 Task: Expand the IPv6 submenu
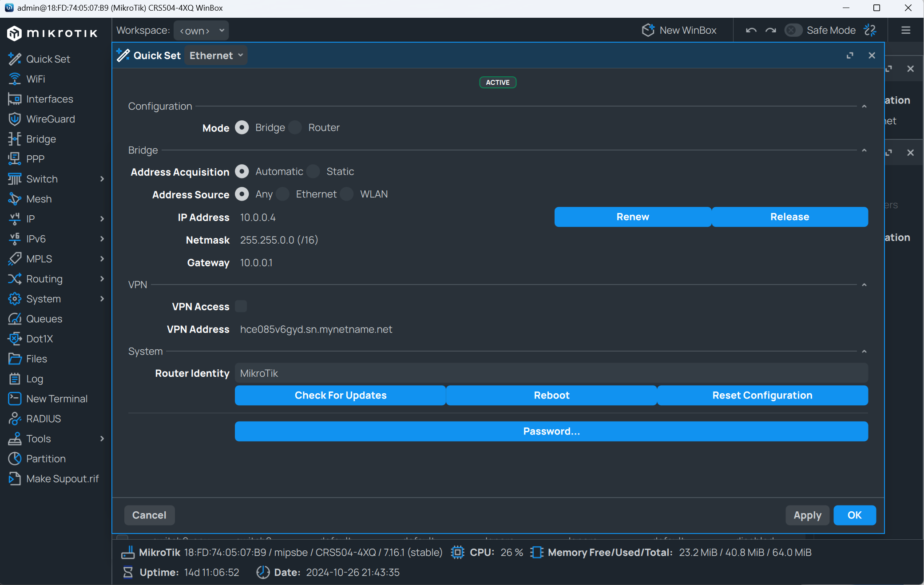[x=102, y=238]
